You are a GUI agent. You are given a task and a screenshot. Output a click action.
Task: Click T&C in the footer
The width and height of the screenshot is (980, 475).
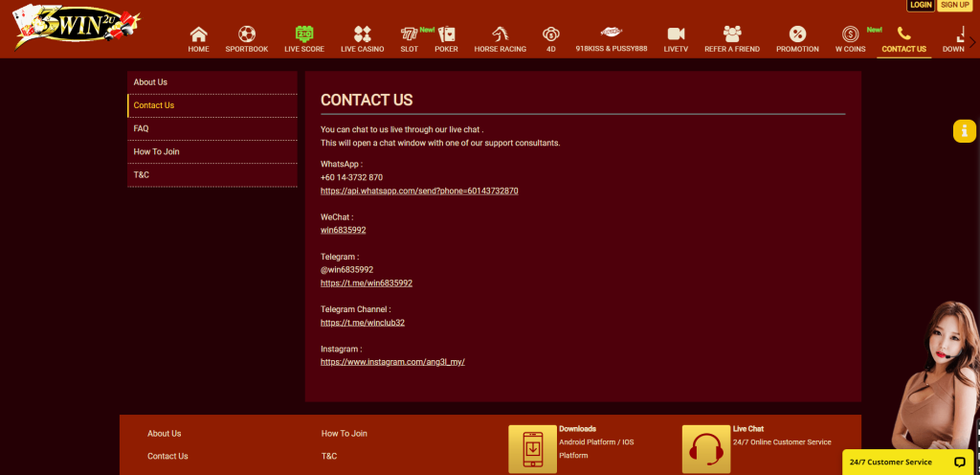[x=329, y=456]
